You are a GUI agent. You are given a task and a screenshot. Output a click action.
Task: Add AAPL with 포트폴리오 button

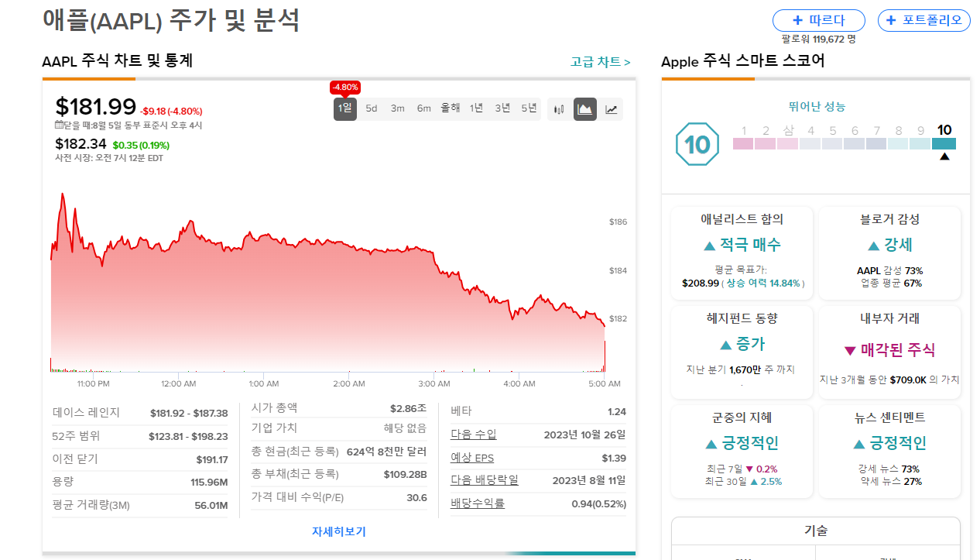point(924,20)
